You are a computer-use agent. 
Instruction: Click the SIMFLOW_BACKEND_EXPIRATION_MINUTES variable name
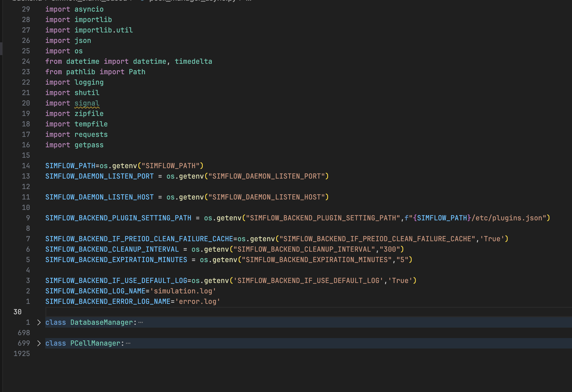[116, 260]
